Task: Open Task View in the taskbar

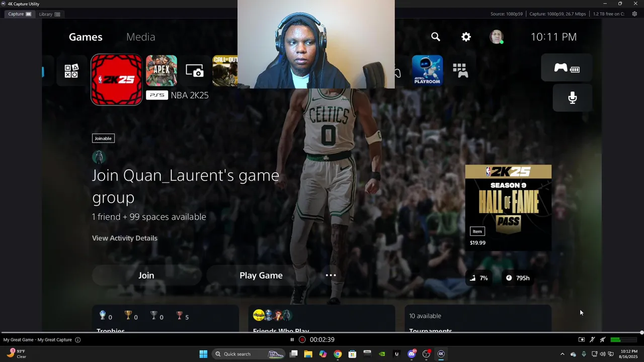Action: tap(294, 354)
